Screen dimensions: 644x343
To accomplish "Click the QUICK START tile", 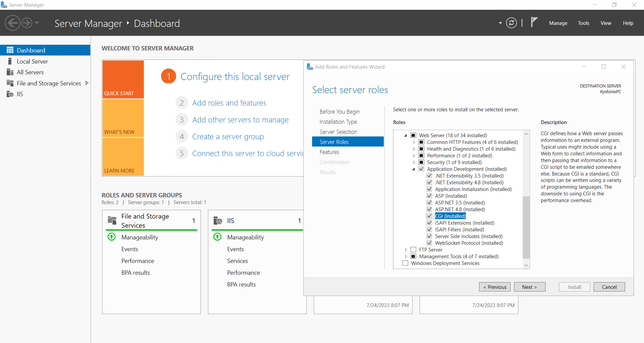I will coord(123,79).
